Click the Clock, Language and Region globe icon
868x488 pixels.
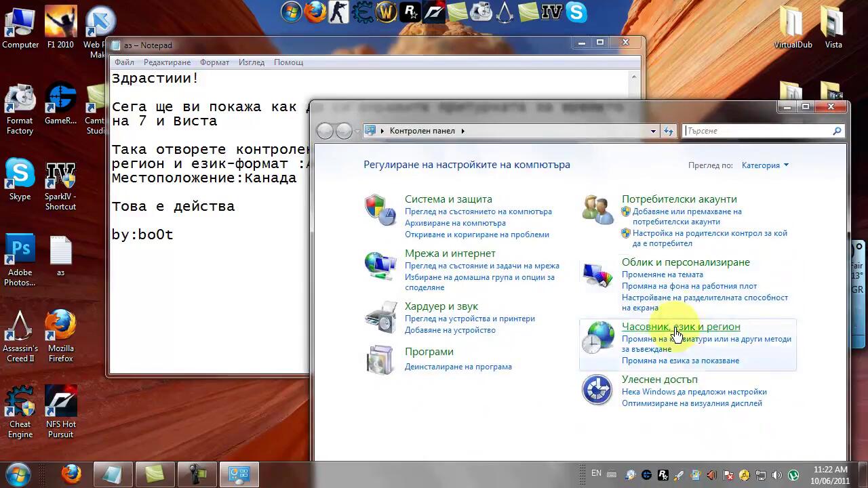[x=597, y=337]
